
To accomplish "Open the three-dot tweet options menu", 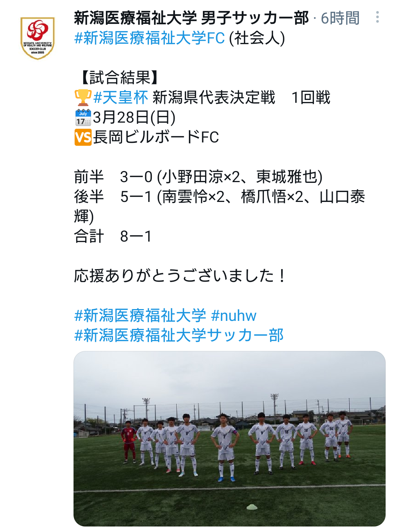I will [x=377, y=17].
